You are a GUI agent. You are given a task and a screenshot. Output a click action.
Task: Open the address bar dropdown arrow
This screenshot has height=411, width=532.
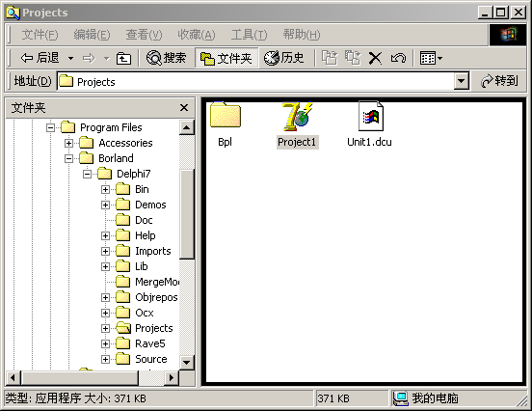coord(461,81)
